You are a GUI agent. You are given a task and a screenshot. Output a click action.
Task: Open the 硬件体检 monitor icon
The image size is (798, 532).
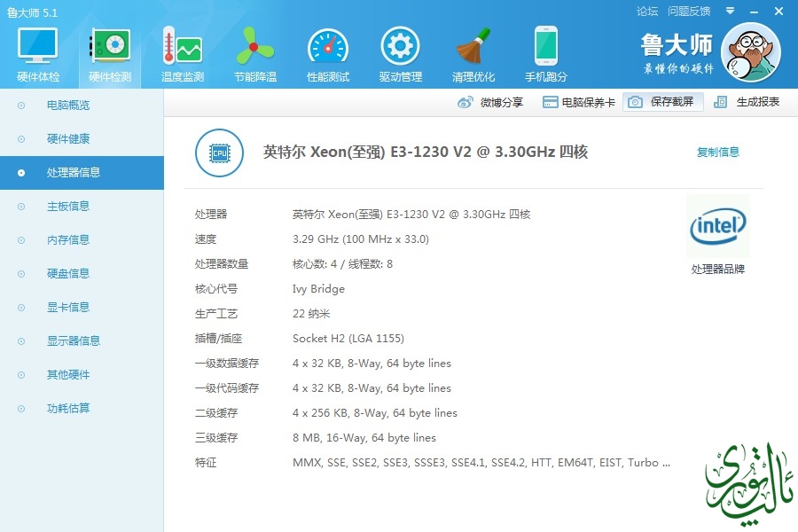tap(37, 46)
